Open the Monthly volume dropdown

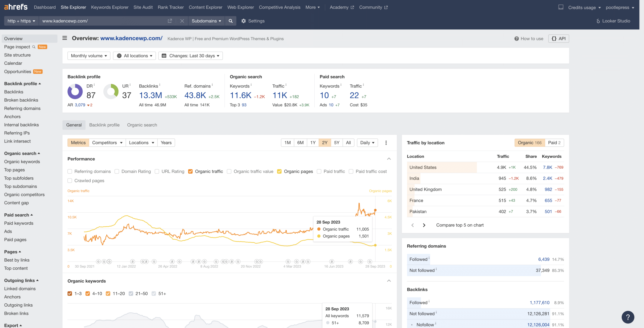(x=88, y=56)
